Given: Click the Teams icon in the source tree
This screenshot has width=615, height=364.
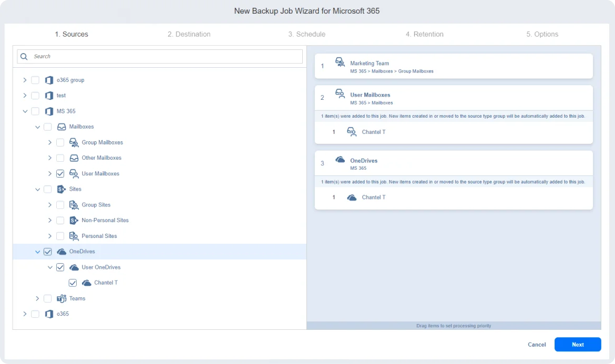Looking at the screenshot, I should pos(61,298).
